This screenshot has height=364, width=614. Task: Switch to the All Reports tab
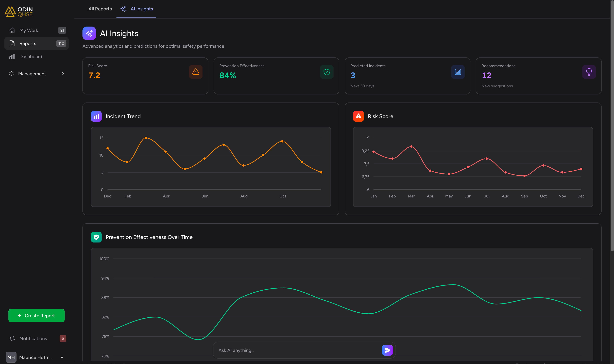tap(100, 9)
